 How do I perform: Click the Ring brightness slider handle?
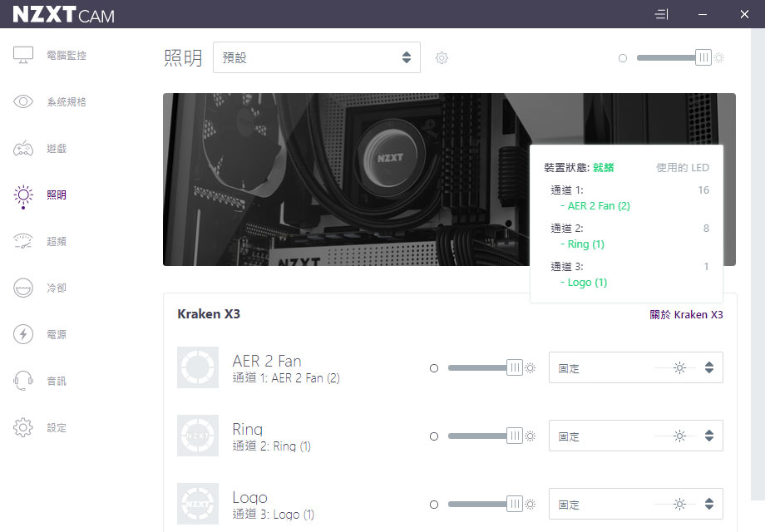coord(514,436)
